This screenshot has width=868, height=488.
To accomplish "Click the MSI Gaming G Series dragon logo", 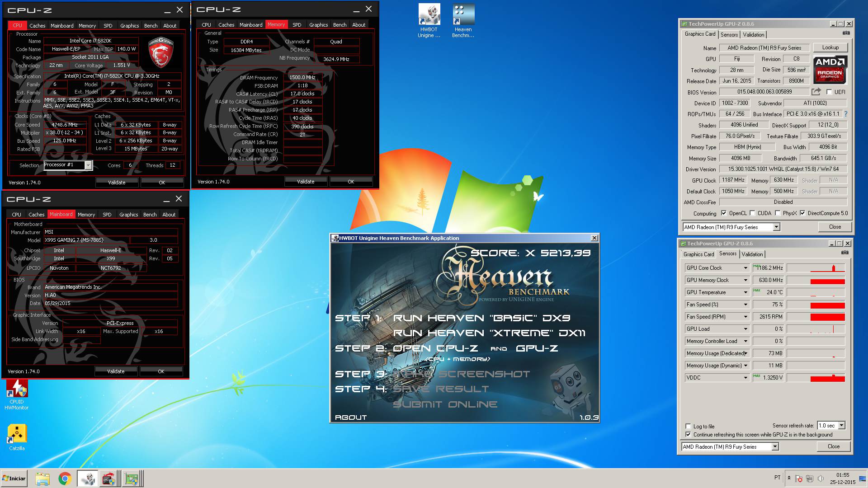I will click(x=161, y=53).
